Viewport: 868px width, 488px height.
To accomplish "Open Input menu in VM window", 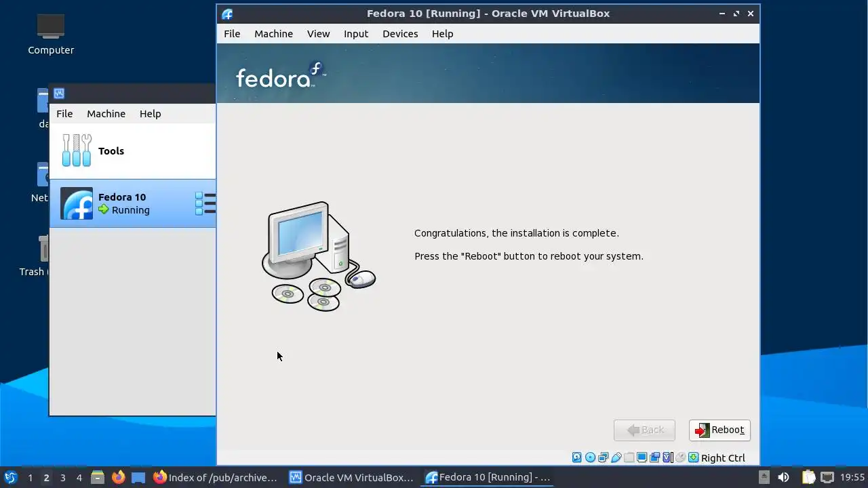I will (356, 34).
